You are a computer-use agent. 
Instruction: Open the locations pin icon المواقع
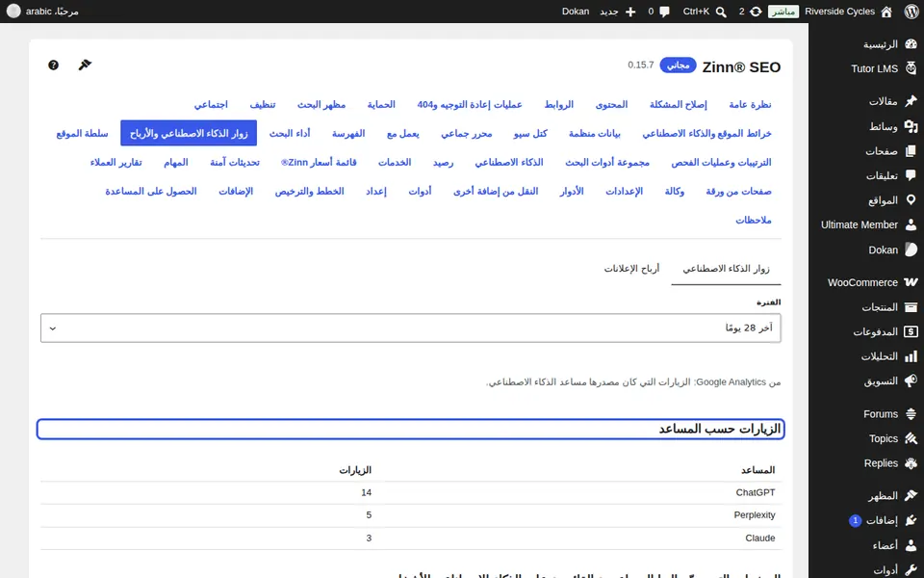coord(911,200)
